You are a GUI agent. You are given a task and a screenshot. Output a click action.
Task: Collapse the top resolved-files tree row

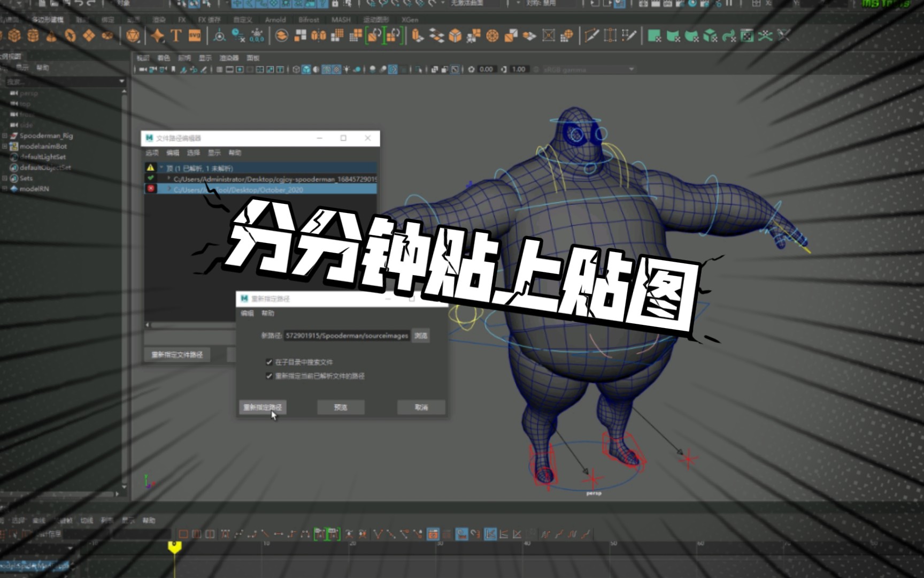click(x=161, y=168)
